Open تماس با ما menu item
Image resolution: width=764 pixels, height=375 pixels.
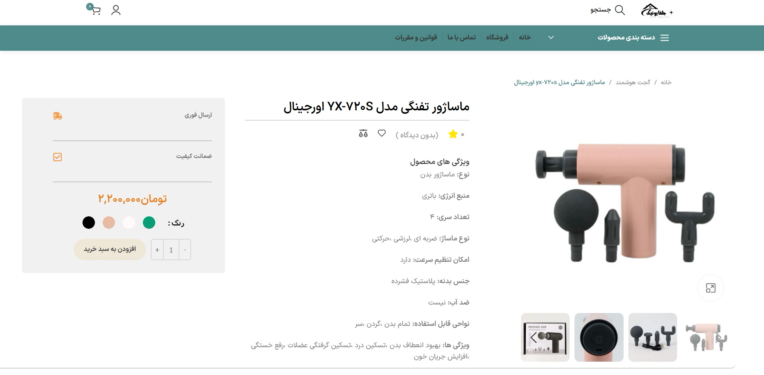(x=461, y=38)
